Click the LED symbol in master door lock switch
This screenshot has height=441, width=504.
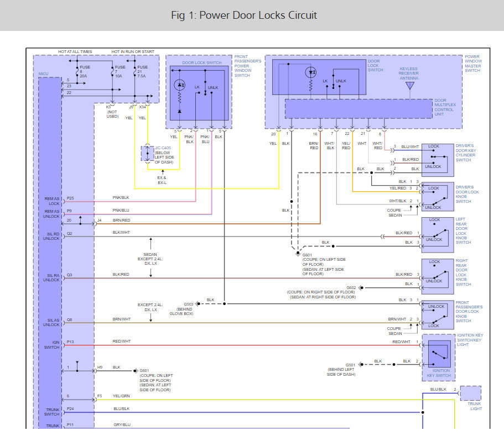point(311,72)
